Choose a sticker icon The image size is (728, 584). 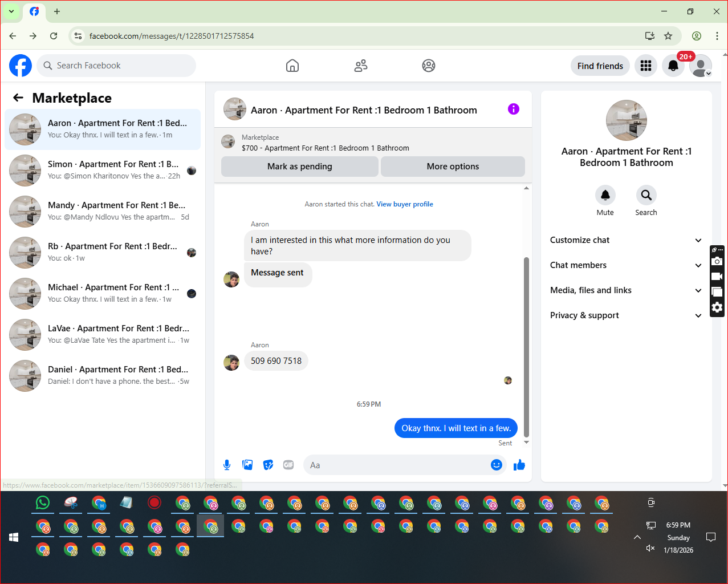[268, 465]
